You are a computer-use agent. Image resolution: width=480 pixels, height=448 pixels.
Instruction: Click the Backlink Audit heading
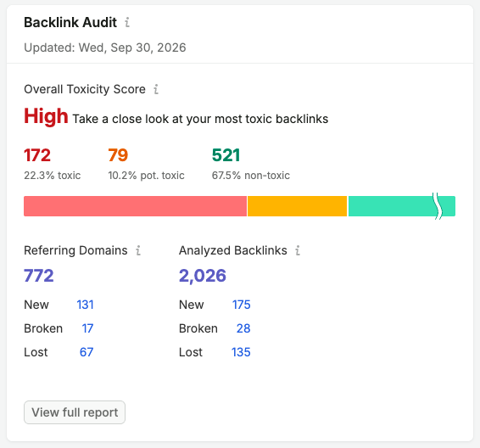70,22
